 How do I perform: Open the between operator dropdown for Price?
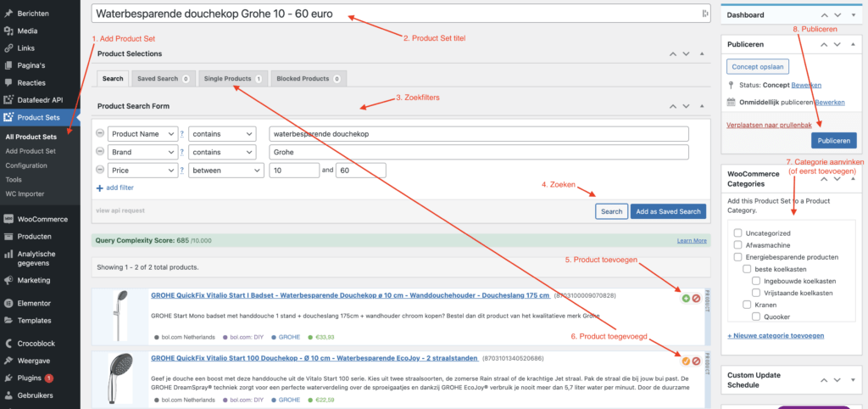(x=225, y=171)
